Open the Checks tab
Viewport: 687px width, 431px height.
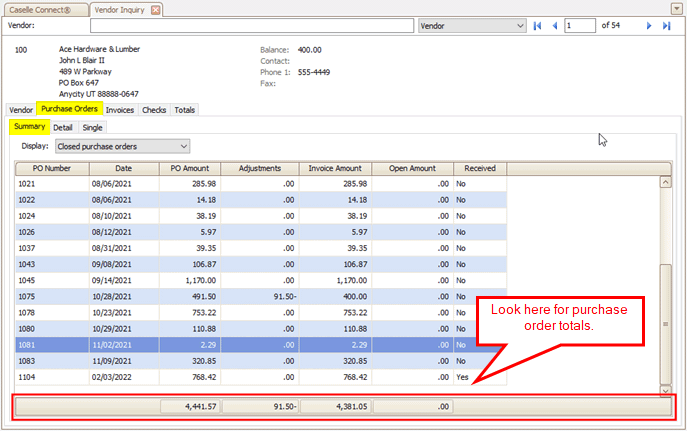[154, 110]
